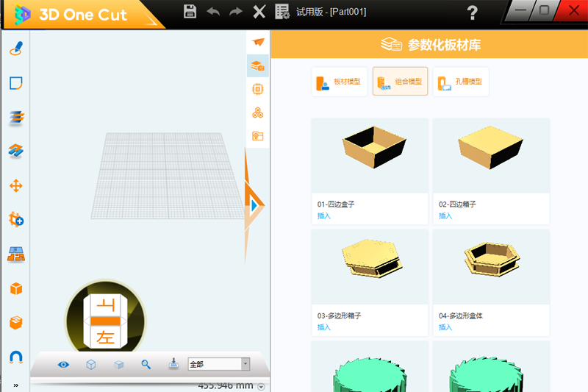
Task: Click the wireframe cube display icon
Action: point(90,365)
